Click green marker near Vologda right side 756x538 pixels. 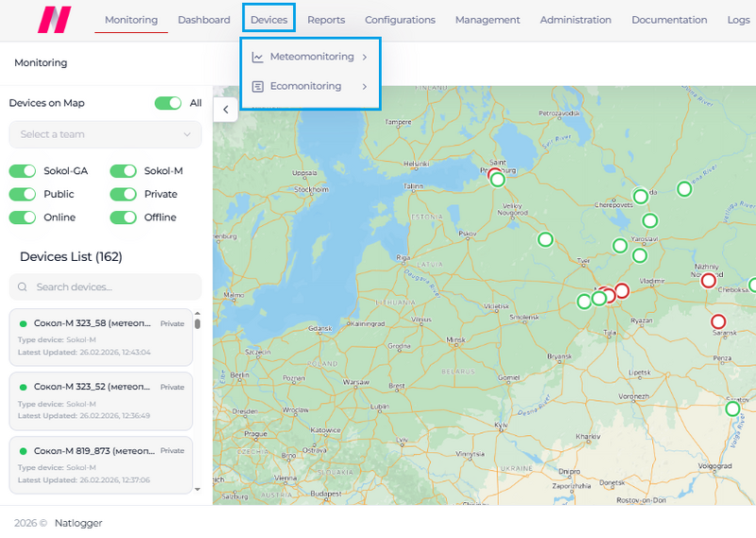(684, 189)
